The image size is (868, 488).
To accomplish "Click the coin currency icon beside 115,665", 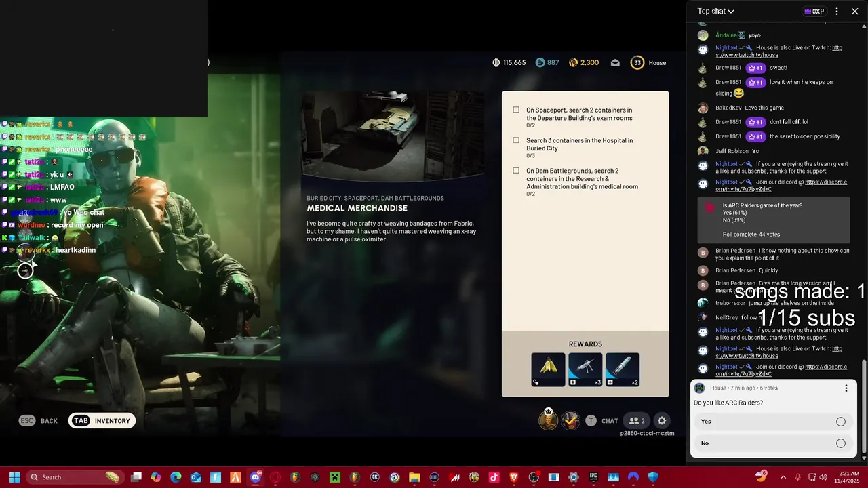I will point(496,62).
